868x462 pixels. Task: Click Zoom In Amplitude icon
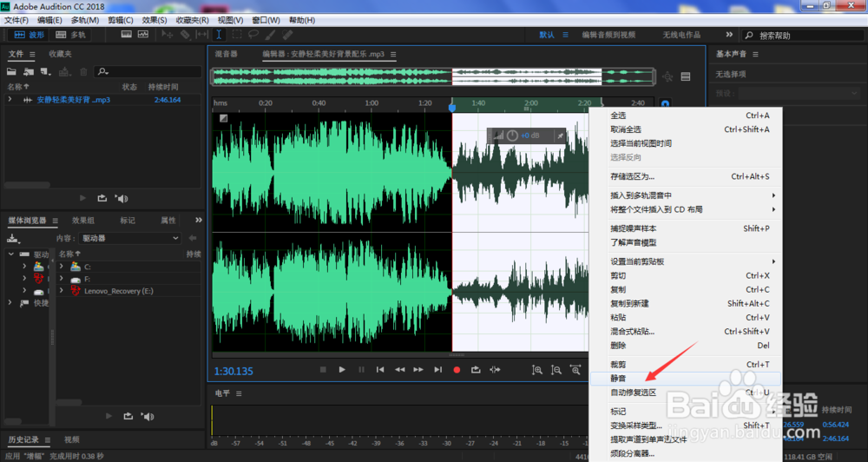point(537,370)
